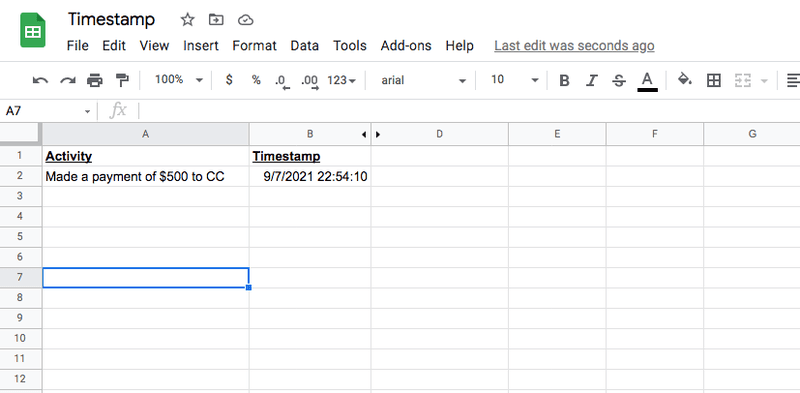Toggle Strikethrough formatting
The height and width of the screenshot is (393, 800).
click(619, 80)
